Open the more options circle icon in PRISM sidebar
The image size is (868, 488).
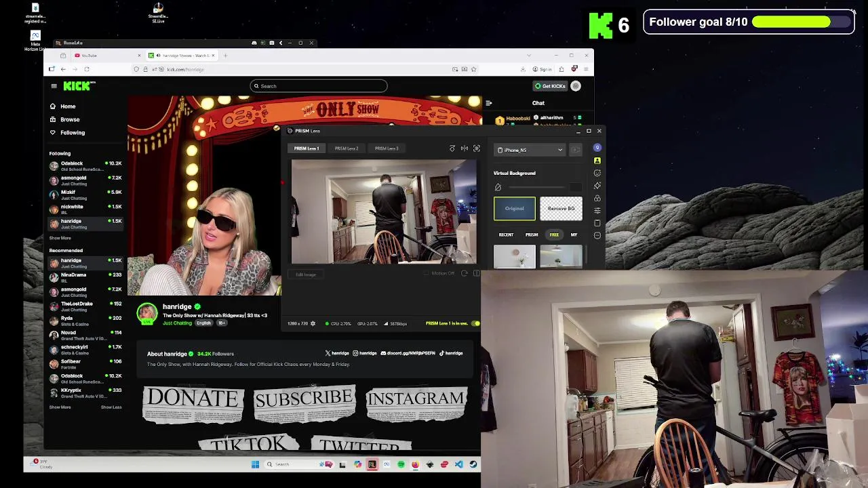[x=597, y=235]
